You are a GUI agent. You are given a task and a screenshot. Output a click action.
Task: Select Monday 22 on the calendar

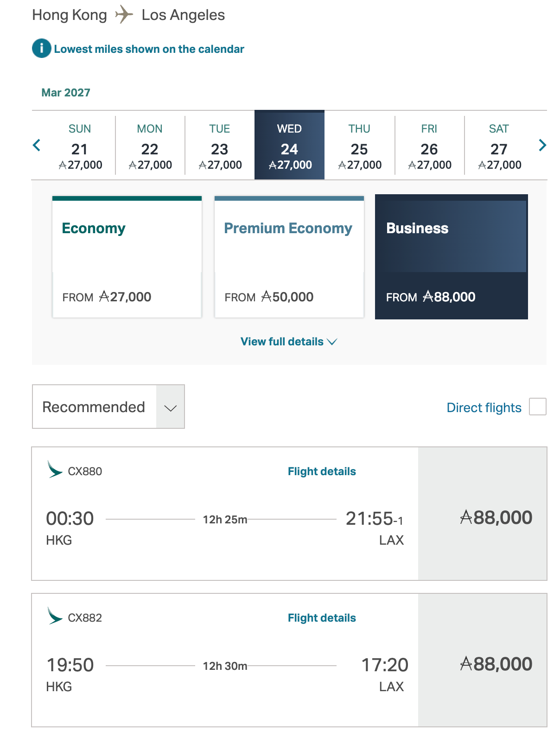(x=150, y=146)
